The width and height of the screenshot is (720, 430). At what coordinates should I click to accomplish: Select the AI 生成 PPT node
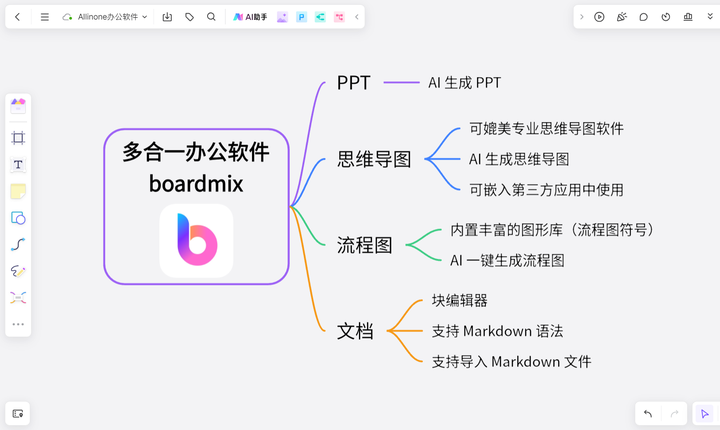pos(464,83)
